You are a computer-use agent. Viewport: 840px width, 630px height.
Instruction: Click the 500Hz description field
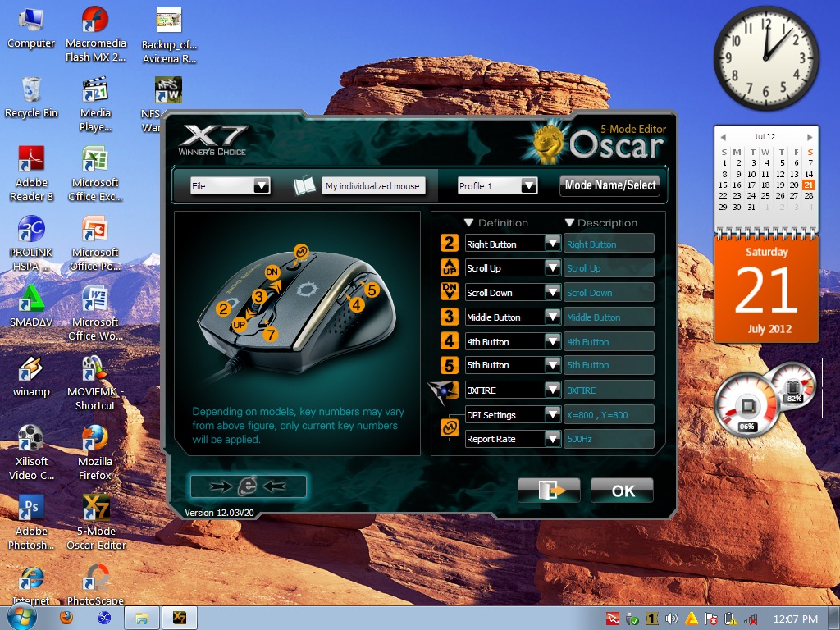click(x=609, y=439)
